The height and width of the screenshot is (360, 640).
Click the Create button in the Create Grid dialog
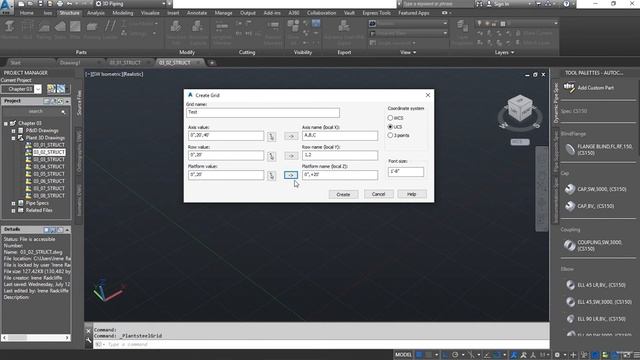pyautogui.click(x=343, y=194)
